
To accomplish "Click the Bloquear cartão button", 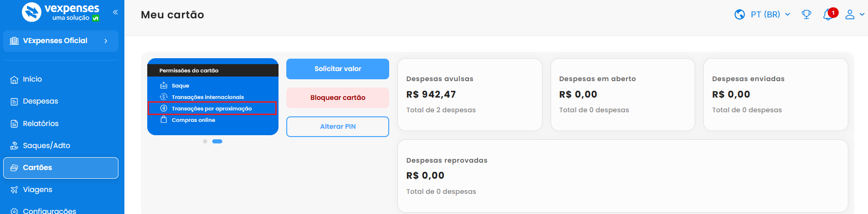I will pyautogui.click(x=338, y=98).
